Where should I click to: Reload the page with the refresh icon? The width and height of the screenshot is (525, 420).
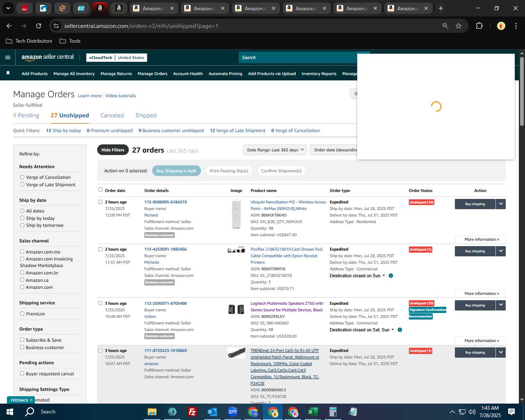point(39,26)
